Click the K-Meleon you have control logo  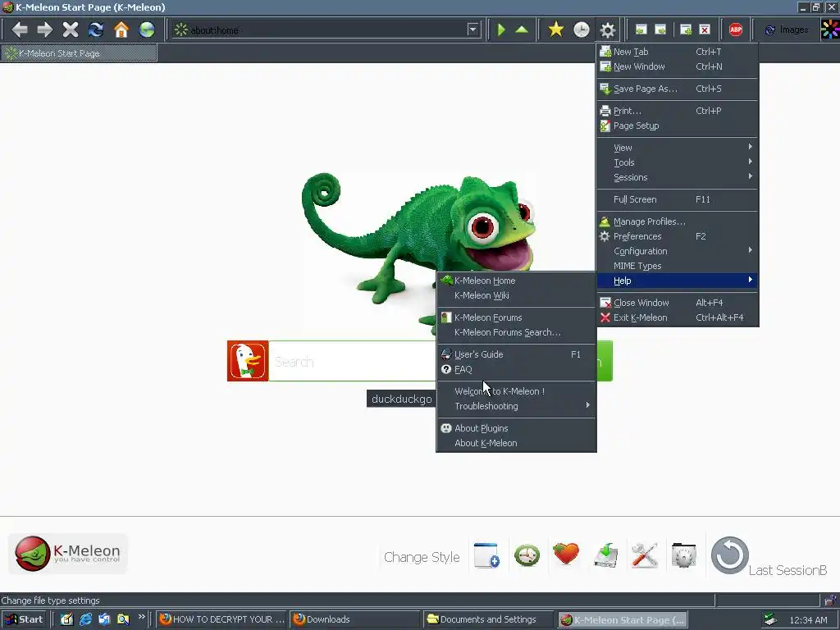(x=67, y=554)
